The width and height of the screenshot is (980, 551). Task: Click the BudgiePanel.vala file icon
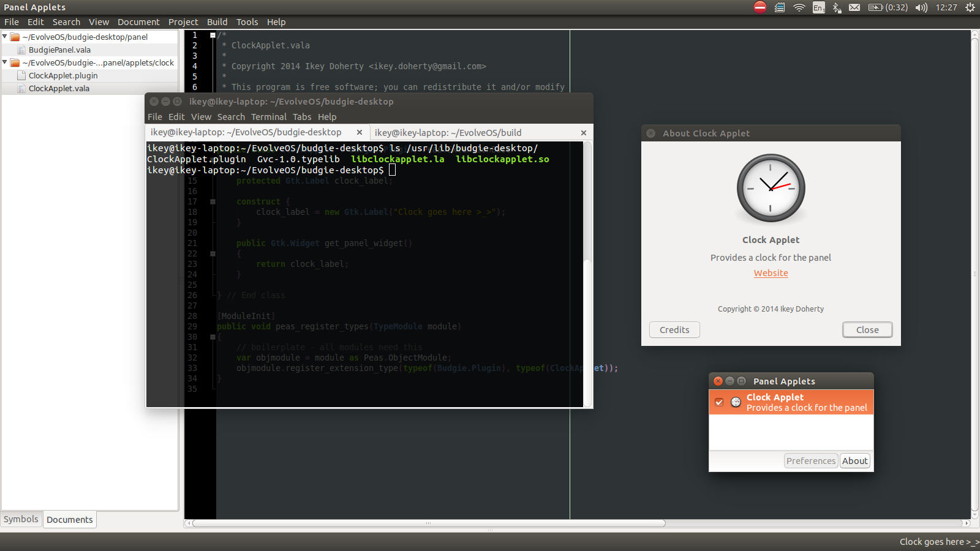tap(22, 50)
